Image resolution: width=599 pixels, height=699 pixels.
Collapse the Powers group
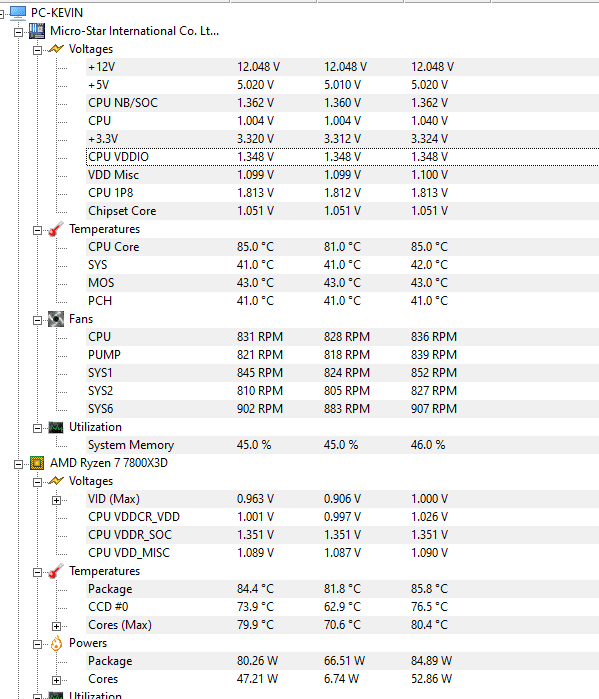coord(37,645)
